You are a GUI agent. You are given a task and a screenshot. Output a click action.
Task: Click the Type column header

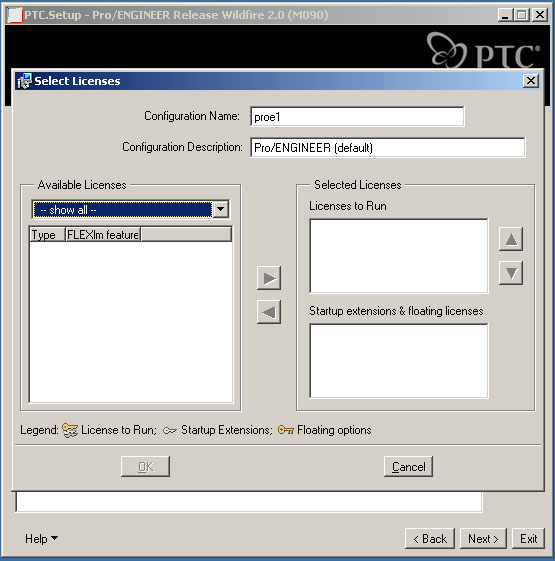coord(48,235)
